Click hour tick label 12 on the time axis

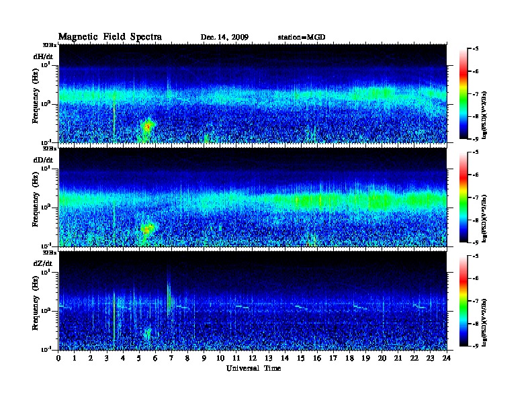[x=253, y=358]
